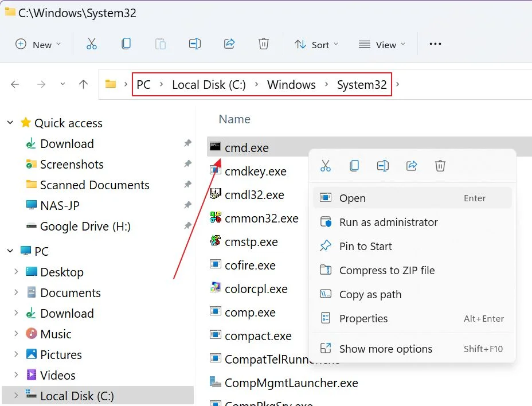
Task: Click the Copy icon in the context menu
Action: [354, 166]
